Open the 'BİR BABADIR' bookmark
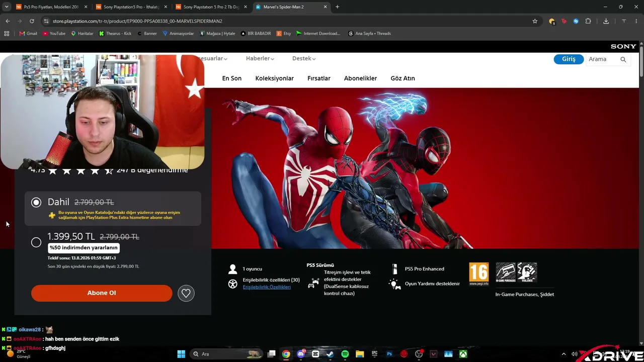This screenshot has width=644, height=362. (256, 34)
